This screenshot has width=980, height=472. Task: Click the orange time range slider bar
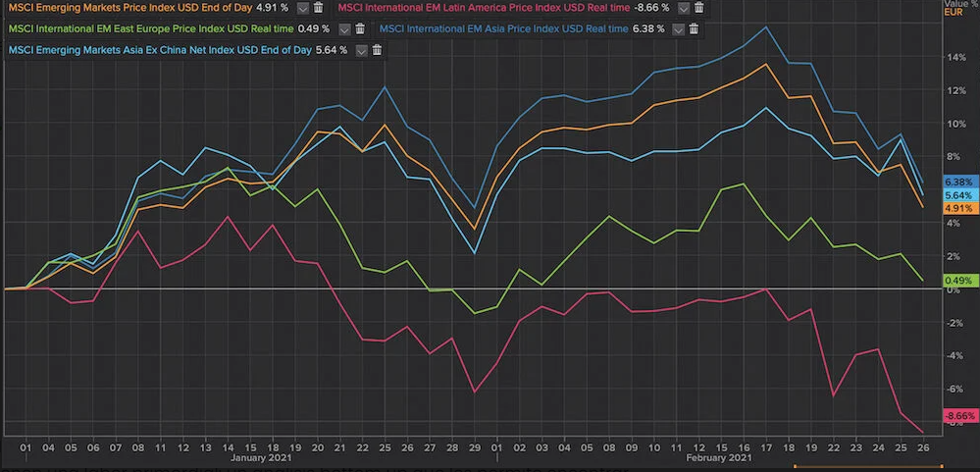click(x=868, y=467)
